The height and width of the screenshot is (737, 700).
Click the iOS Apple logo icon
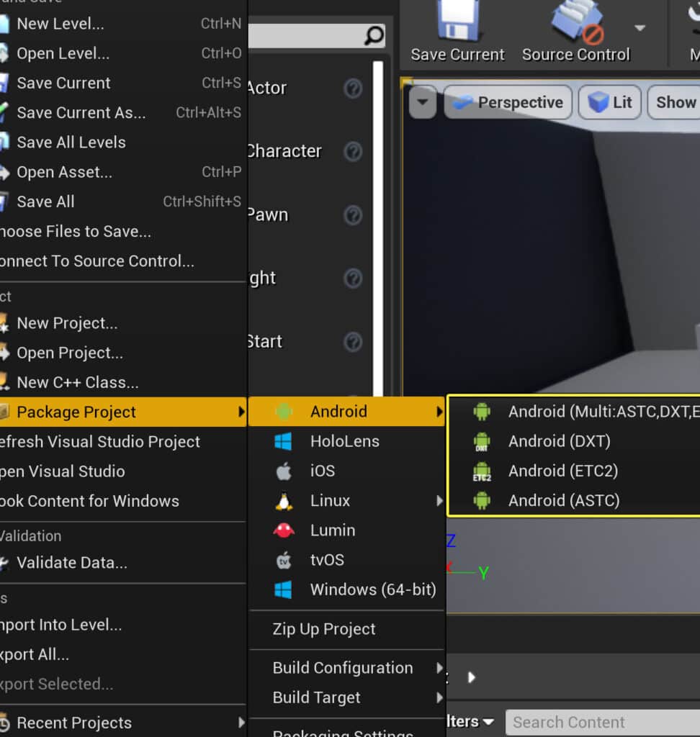click(x=284, y=471)
